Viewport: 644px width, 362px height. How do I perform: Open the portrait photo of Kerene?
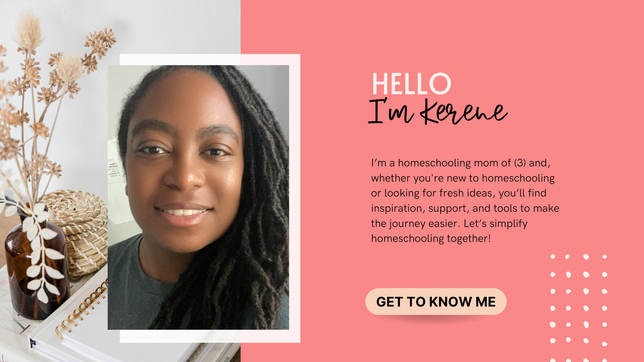pos(198,197)
